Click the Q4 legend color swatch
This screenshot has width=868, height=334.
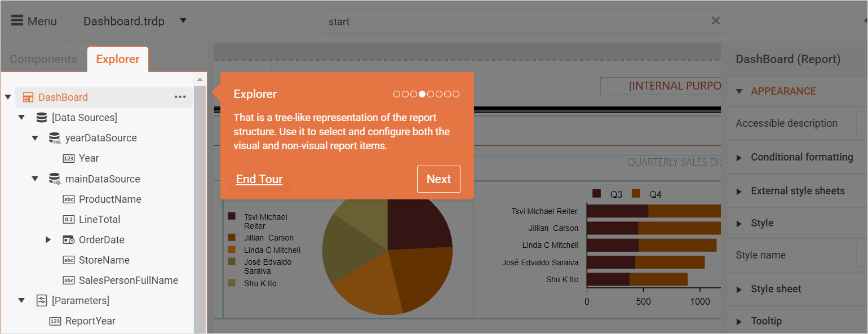click(636, 194)
